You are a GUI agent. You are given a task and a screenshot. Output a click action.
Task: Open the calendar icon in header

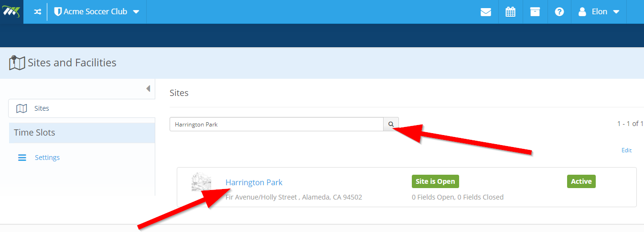point(511,12)
